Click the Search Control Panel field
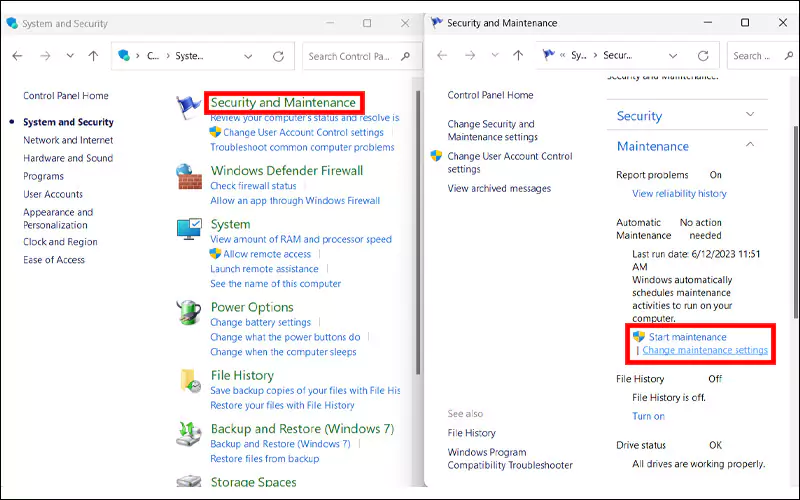 pyautogui.click(x=362, y=56)
